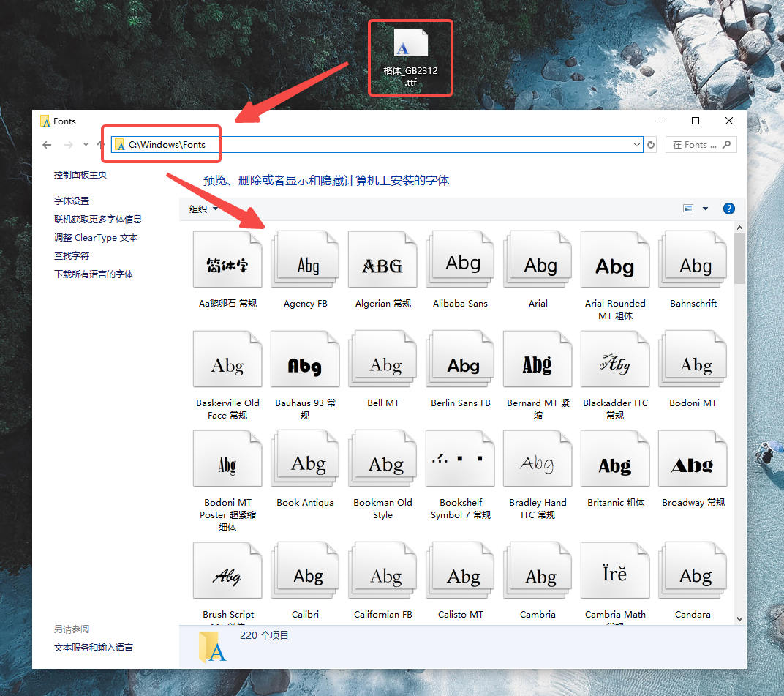Open the recent locations dropdown arrow
This screenshot has height=696, width=784.
[86, 145]
